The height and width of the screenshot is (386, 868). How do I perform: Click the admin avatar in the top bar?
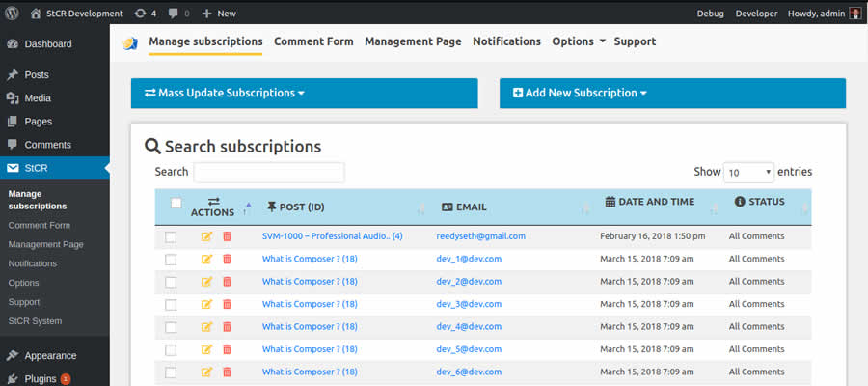tap(854, 14)
